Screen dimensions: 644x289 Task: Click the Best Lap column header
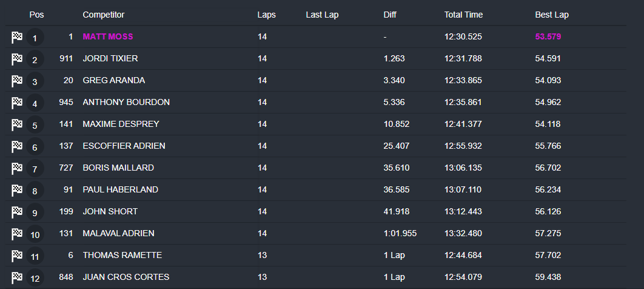[552, 15]
